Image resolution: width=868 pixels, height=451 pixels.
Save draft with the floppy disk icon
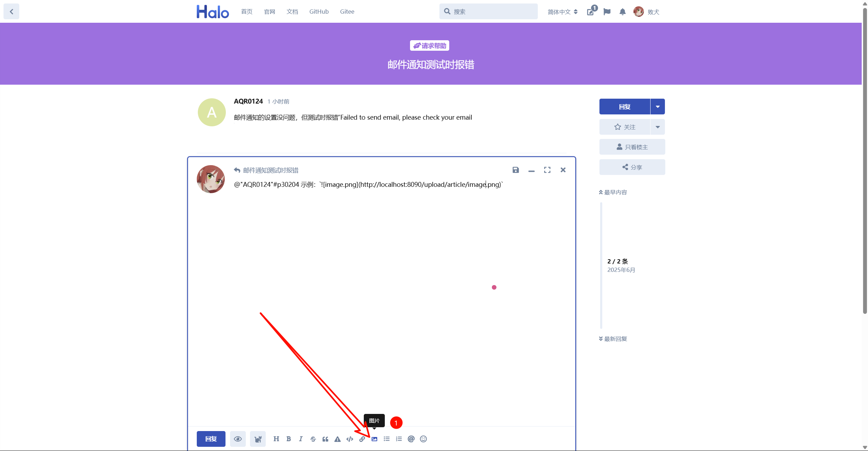point(515,170)
